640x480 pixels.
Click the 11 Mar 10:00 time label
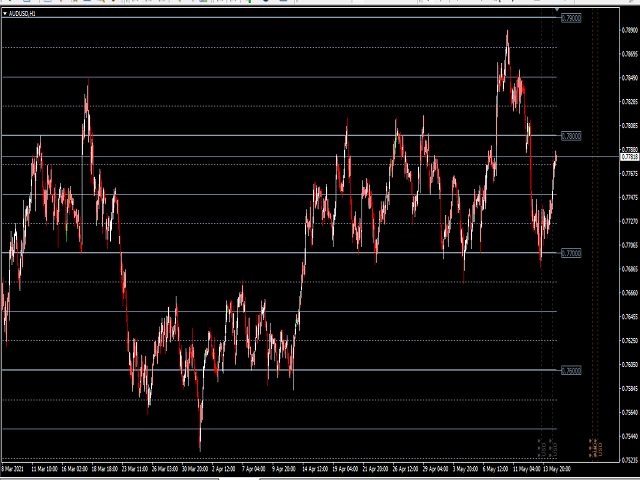44,469
